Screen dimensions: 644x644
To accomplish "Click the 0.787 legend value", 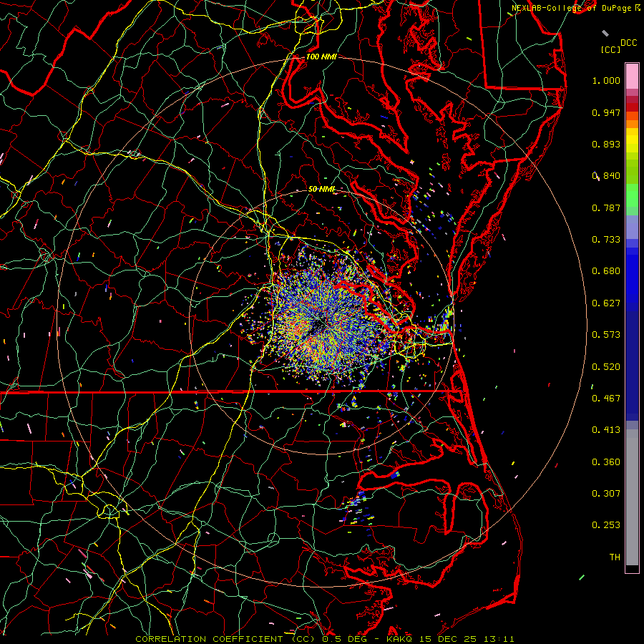I will point(606,208).
